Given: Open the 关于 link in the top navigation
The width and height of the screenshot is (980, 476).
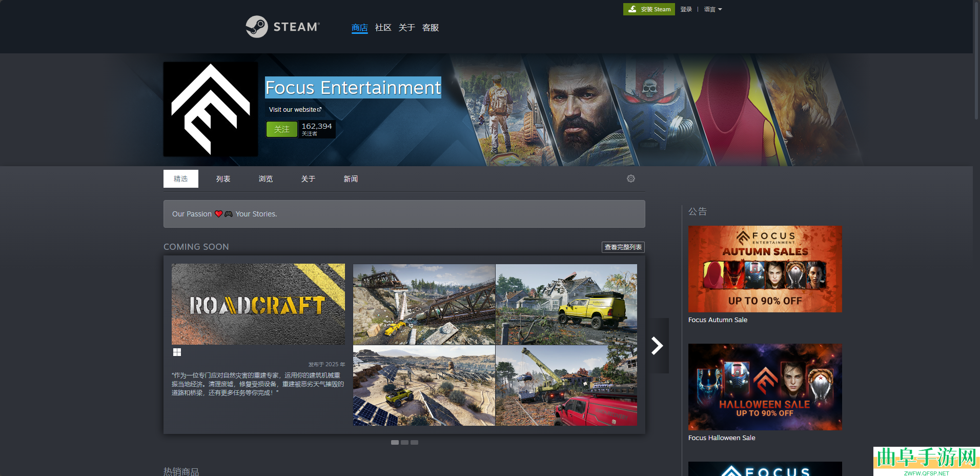Looking at the screenshot, I should coord(407,28).
